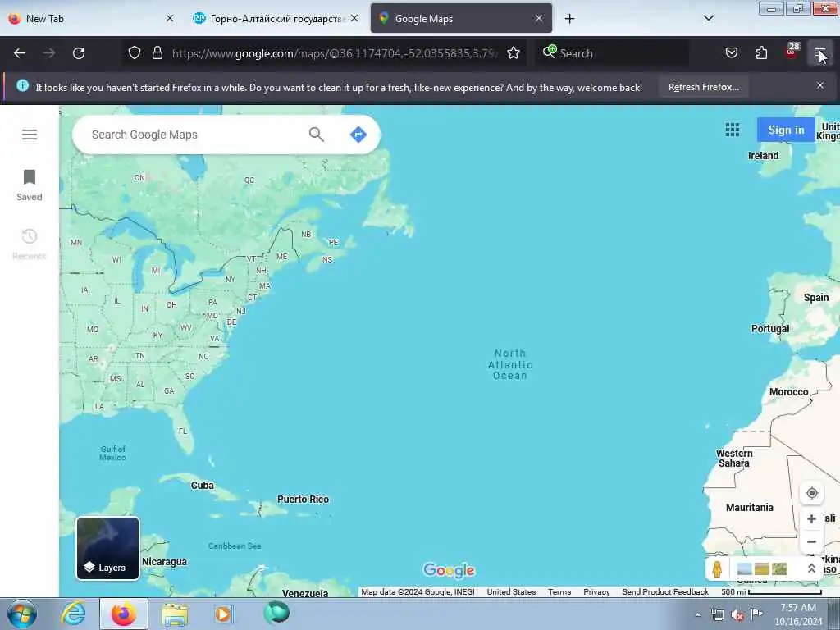This screenshot has height=630, width=840.
Task: Click the Firefox Search box
Action: [614, 53]
